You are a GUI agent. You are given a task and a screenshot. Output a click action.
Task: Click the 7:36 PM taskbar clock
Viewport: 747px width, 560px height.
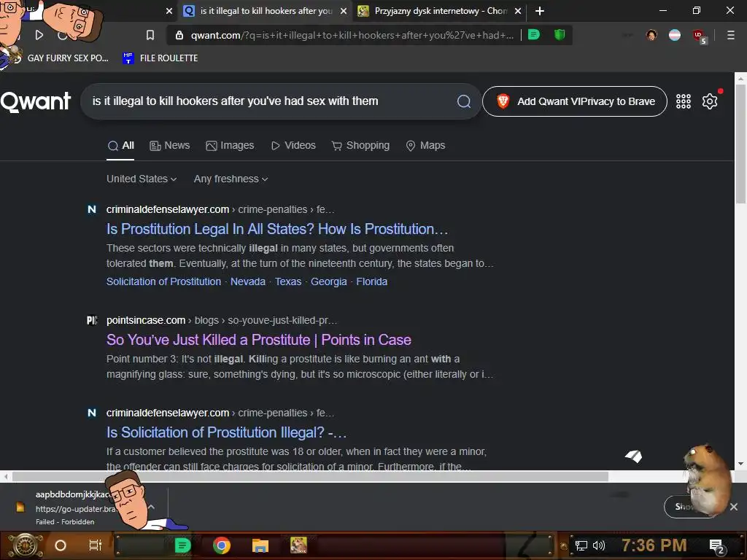[x=654, y=545]
